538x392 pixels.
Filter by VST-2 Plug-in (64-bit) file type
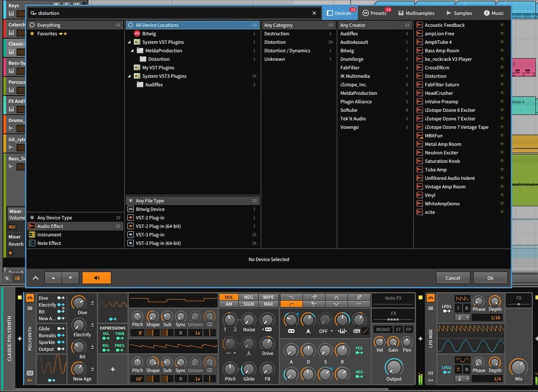click(x=193, y=226)
